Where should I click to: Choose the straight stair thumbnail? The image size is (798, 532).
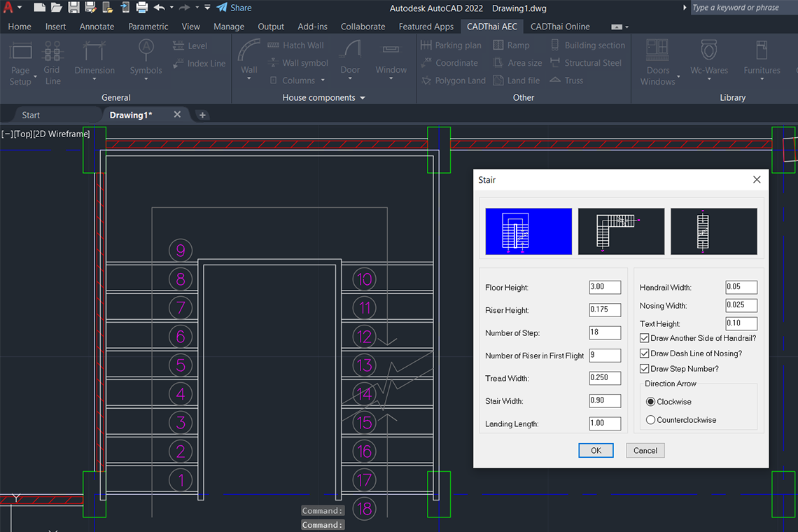point(713,231)
